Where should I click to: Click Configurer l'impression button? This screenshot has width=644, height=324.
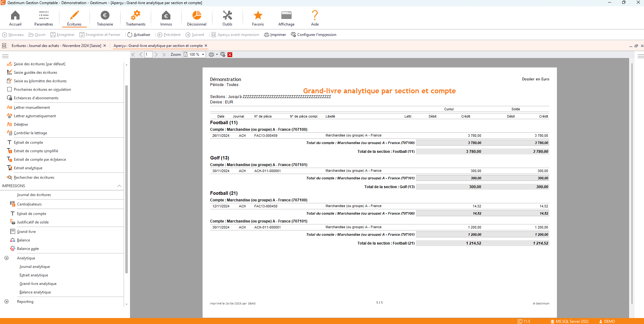314,35
